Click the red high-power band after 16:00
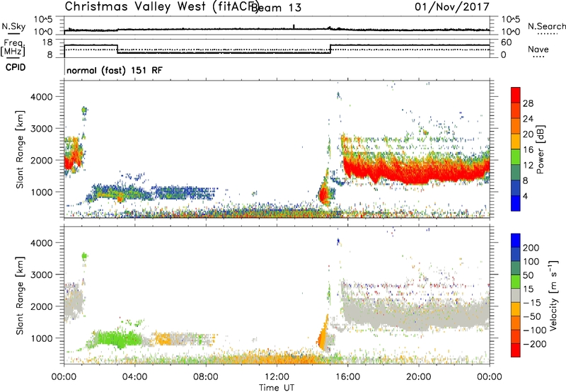566x392 pixels. click(415, 170)
